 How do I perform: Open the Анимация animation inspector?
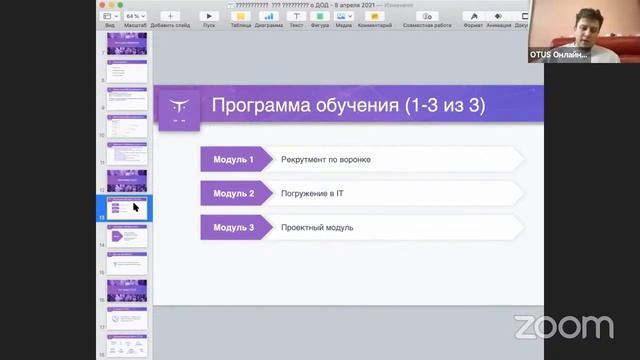coord(498,16)
